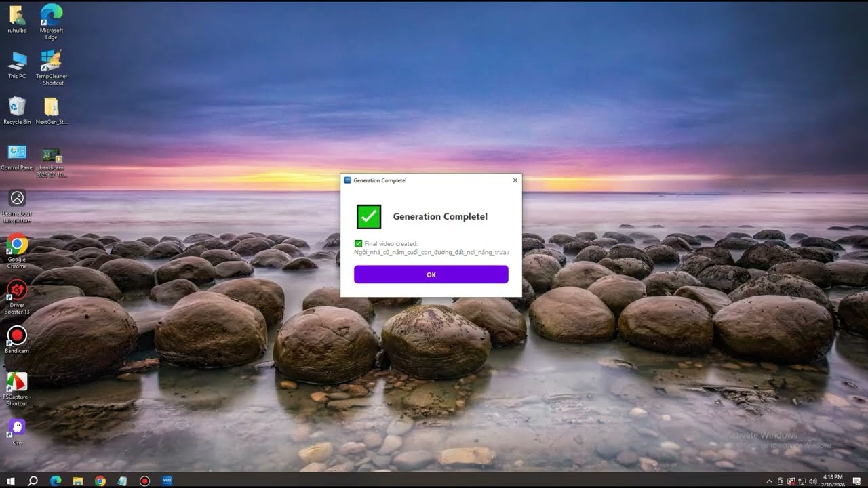Select the Driver Booster 13 icon

17,297
